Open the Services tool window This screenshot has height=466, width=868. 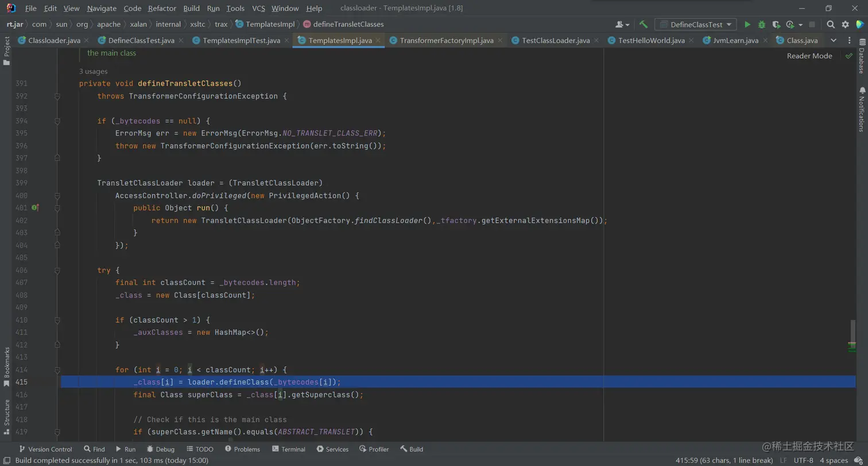332,449
